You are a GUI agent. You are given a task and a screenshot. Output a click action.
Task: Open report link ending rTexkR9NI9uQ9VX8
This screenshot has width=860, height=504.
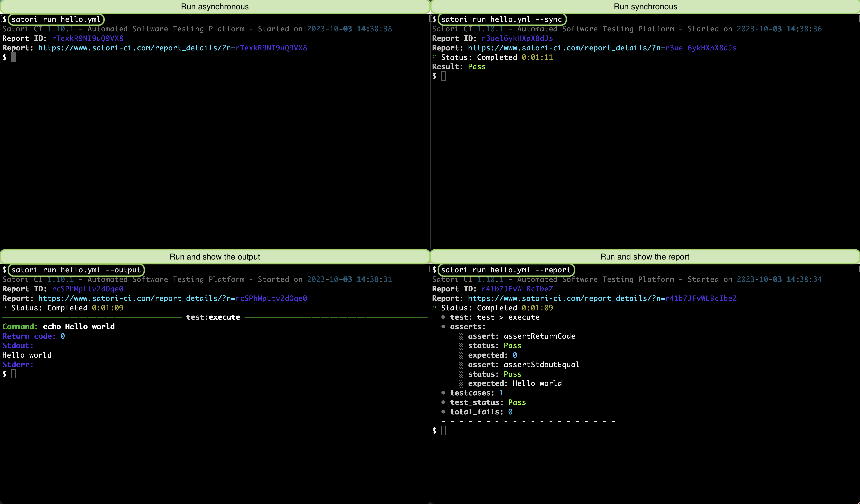[172, 48]
